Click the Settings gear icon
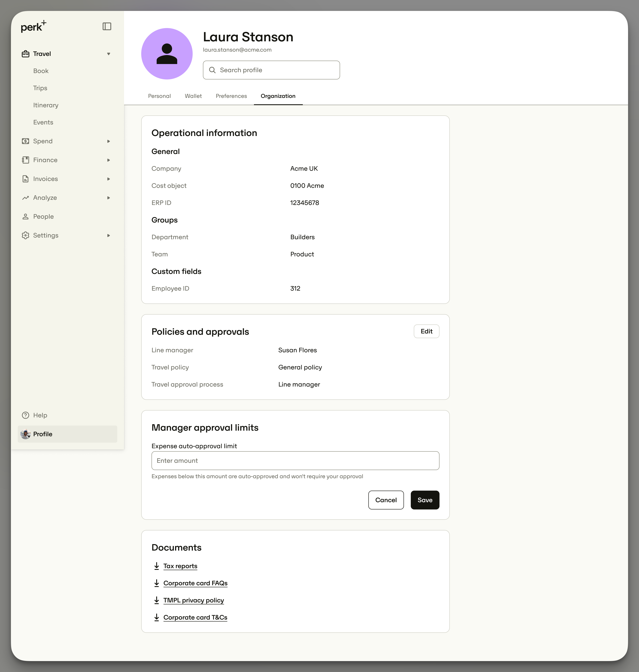 pos(25,235)
